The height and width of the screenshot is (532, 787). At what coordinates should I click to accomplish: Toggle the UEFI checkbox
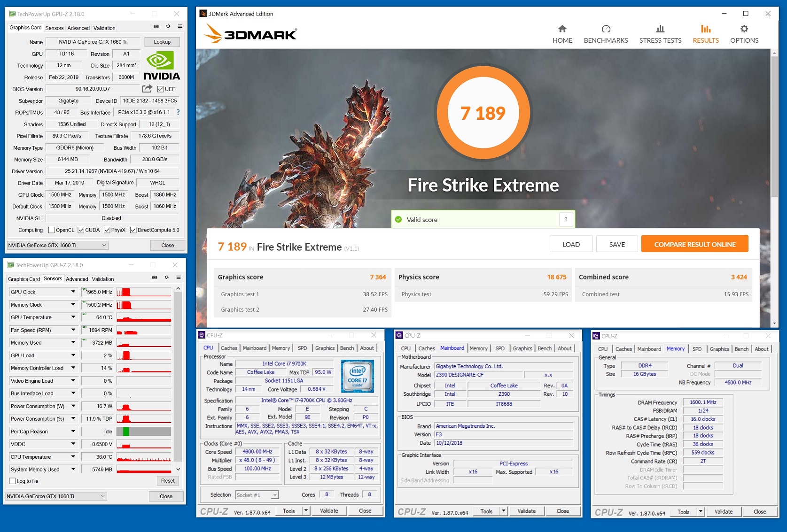point(161,89)
